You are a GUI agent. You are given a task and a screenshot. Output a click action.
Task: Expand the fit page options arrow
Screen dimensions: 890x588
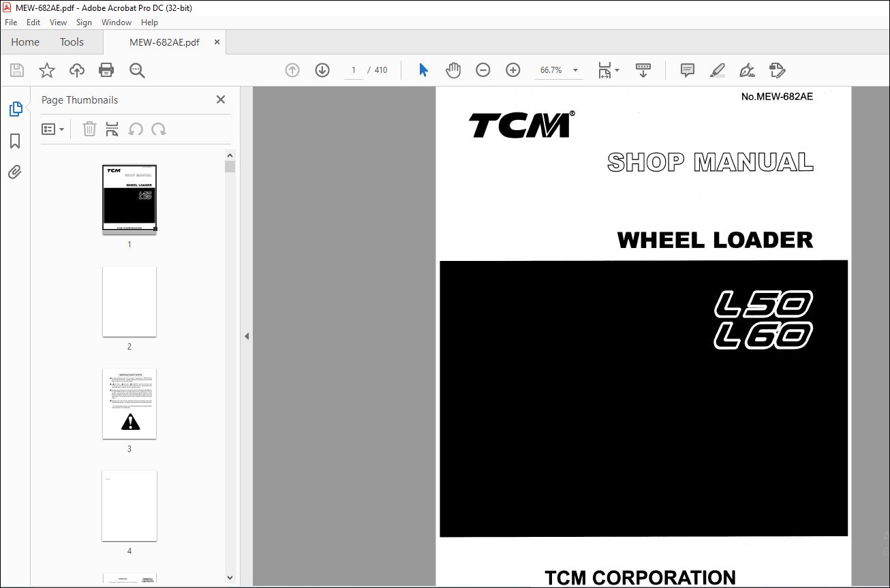coord(617,70)
